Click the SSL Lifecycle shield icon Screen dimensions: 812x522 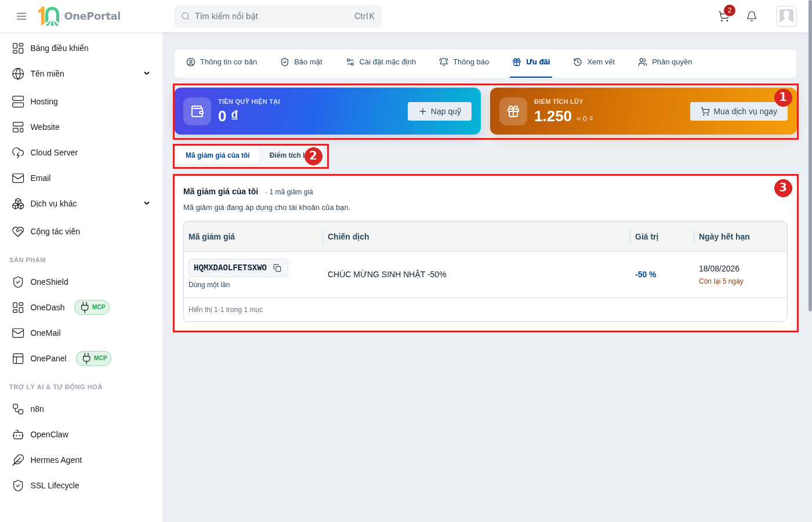click(18, 485)
